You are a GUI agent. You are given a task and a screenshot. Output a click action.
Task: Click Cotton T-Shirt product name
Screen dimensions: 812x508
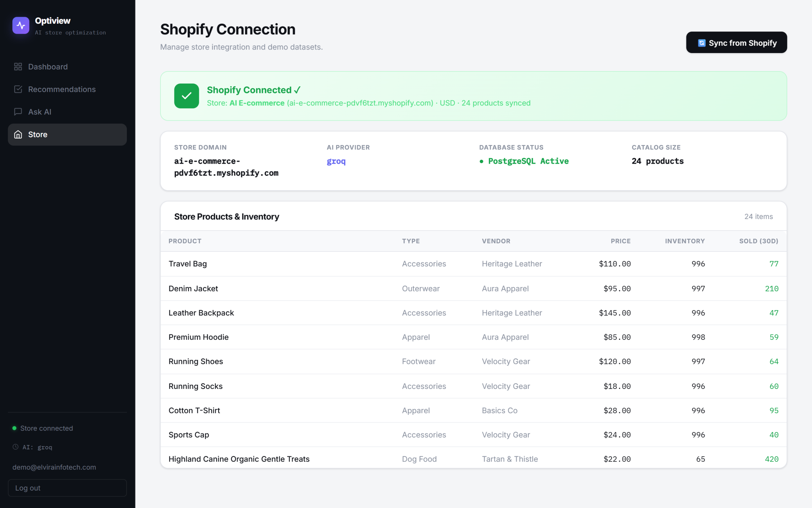194,410
